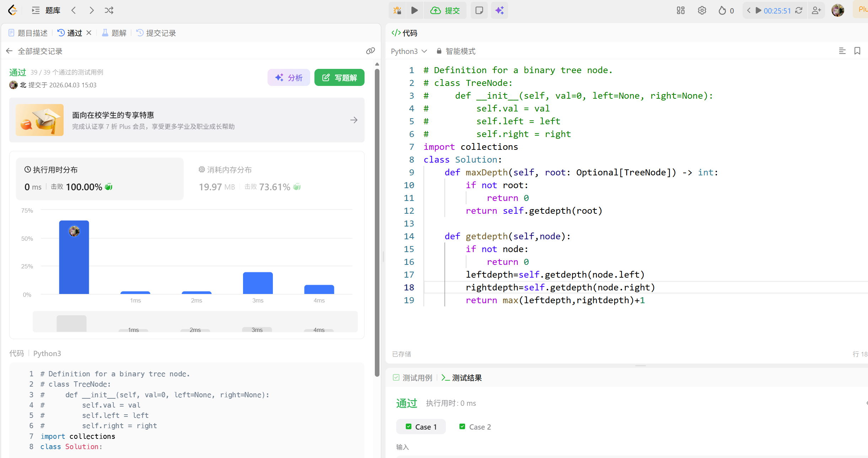
Task: Collapse the timer with left chevron
Action: click(749, 10)
